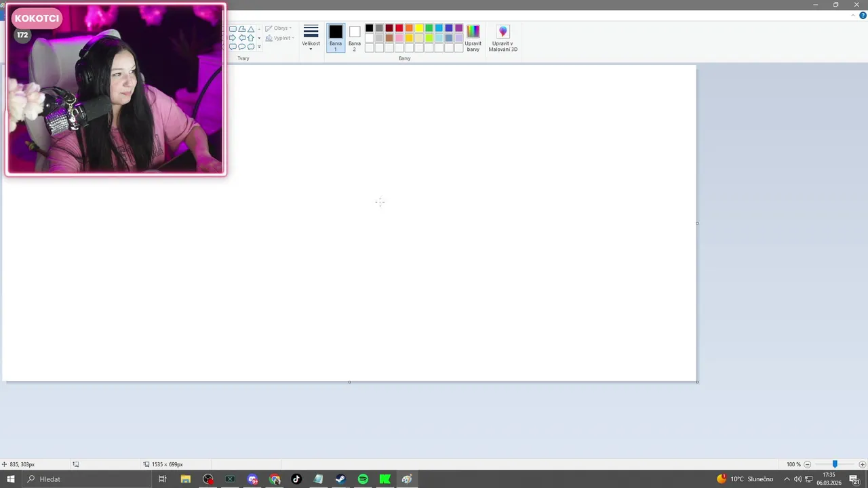
Task: Select the up arrow shape
Action: coord(251,38)
